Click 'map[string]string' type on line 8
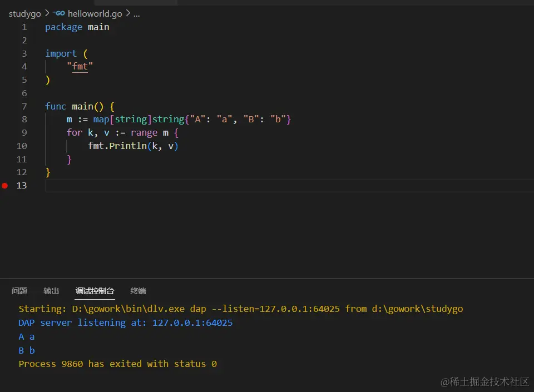 (139, 120)
